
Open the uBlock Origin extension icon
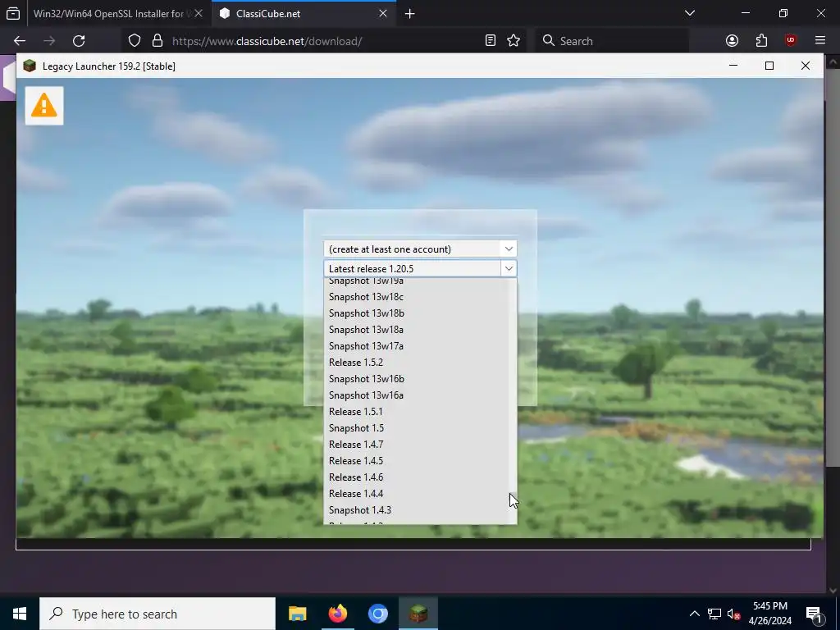coord(791,41)
